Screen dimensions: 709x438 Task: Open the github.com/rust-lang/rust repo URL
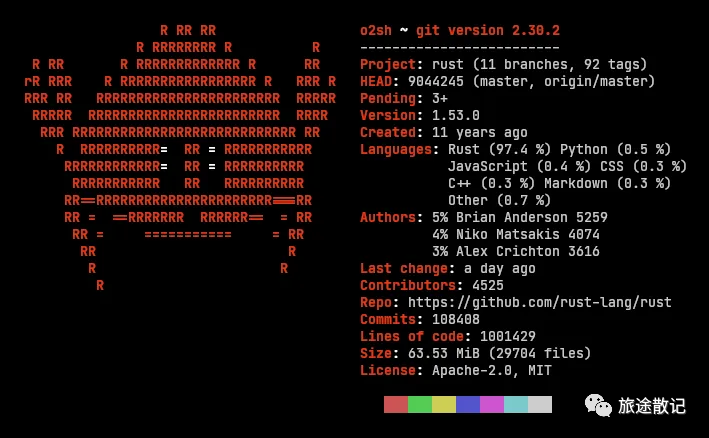[x=539, y=302]
